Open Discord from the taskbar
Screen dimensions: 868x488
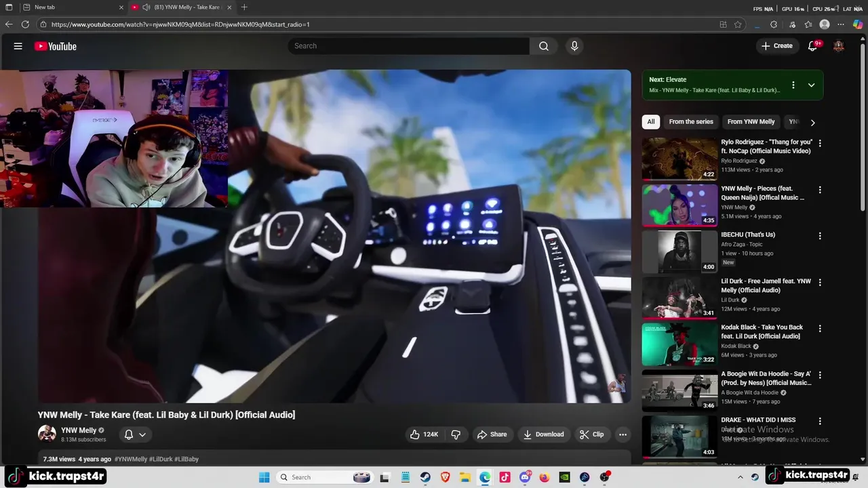[525, 477]
